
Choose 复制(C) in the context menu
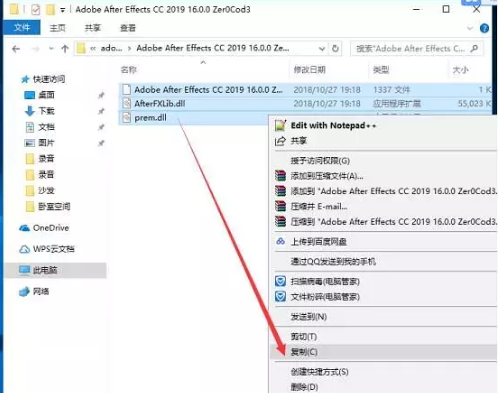click(x=383, y=352)
